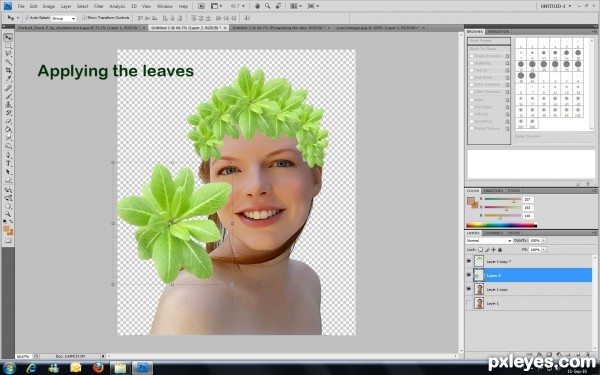Viewport: 600px width, 375px height.
Task: Select the Pen tool
Action: [x=8, y=156]
